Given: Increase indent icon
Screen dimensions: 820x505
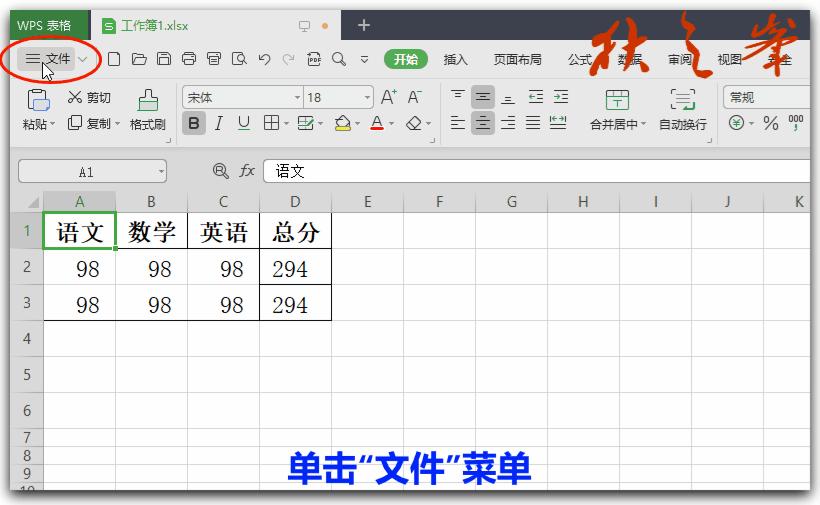Looking at the screenshot, I should 561,97.
